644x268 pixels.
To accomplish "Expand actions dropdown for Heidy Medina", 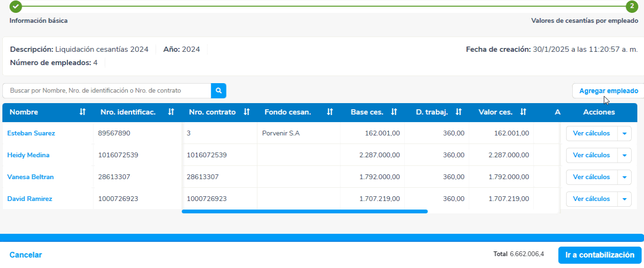I will pos(624,155).
